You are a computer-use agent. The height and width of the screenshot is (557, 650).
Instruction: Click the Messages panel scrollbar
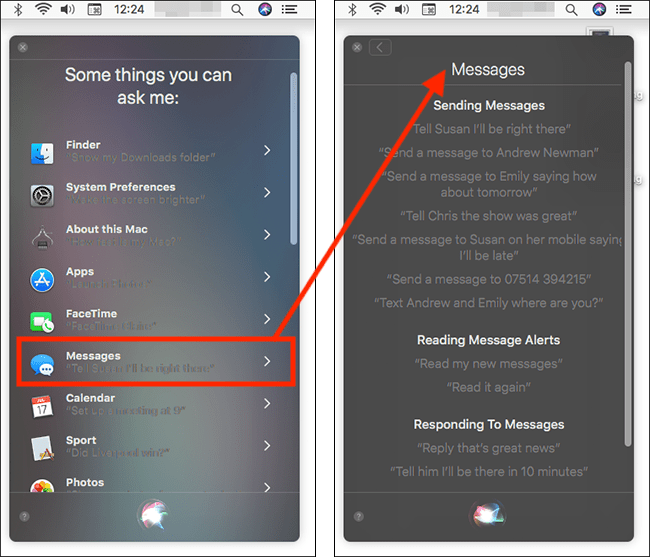click(628, 254)
